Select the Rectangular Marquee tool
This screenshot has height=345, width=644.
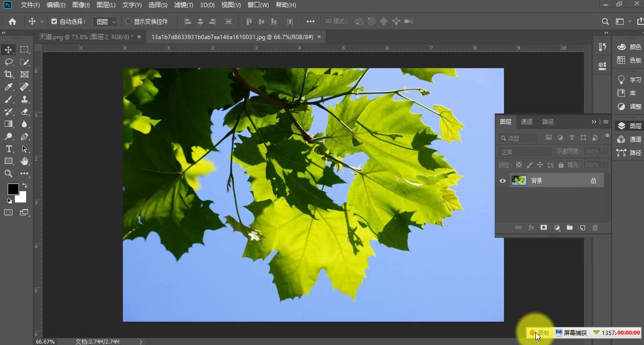[24, 50]
